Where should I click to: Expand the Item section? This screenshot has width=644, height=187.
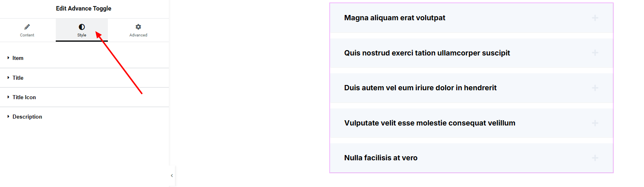tap(18, 58)
